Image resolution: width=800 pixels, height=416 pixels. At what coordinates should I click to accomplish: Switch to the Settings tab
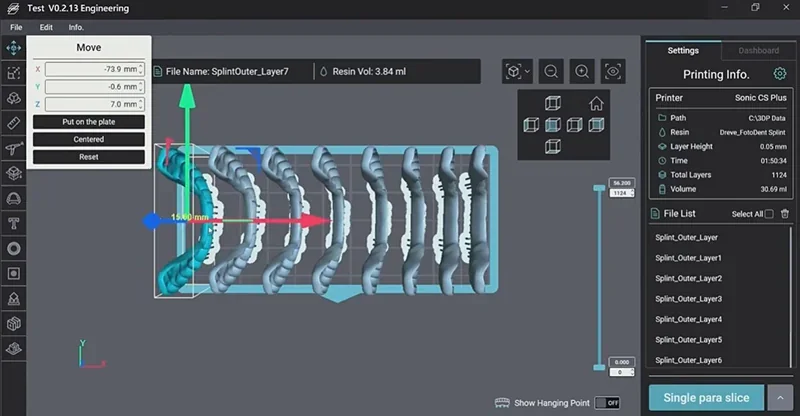click(x=683, y=50)
